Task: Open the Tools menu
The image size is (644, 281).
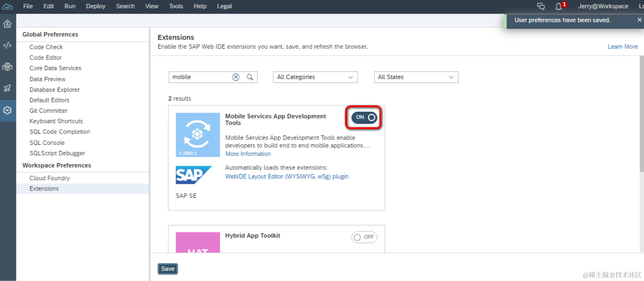Action: point(176,6)
